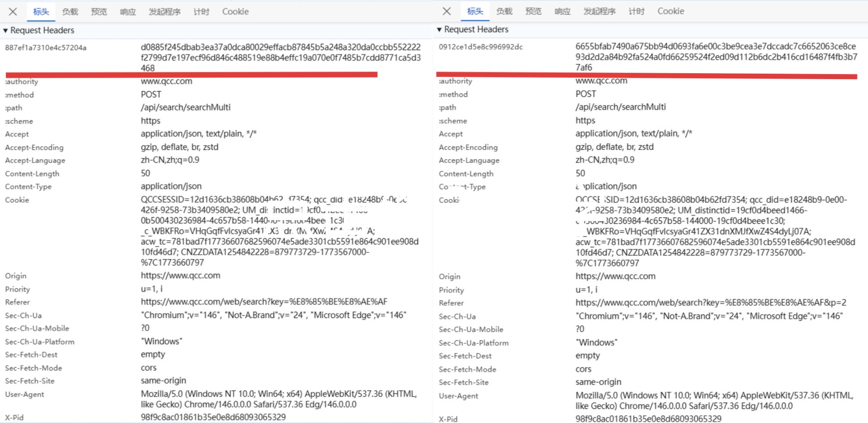Close the right request details panel
868x423 pixels.
[x=447, y=11]
